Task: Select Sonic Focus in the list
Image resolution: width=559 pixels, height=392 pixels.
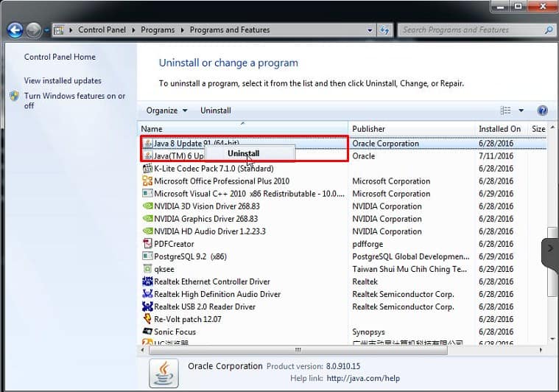Action: [175, 332]
